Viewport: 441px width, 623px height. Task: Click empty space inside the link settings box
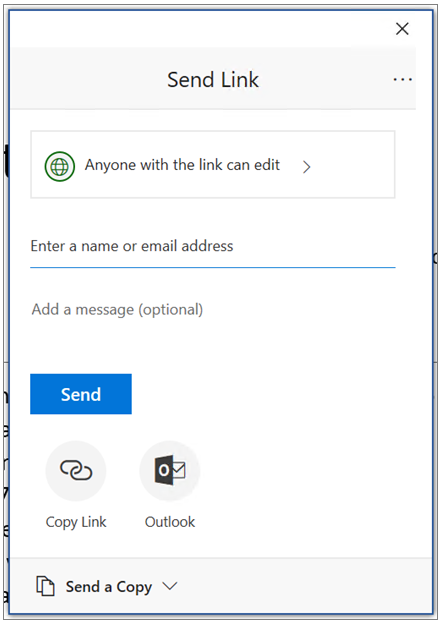354,164
